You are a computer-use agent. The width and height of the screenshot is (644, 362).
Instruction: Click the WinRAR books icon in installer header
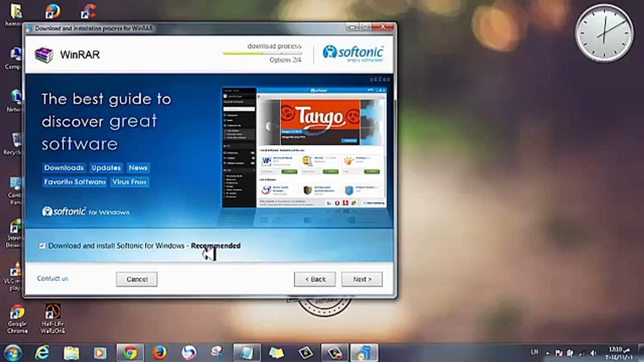44,55
